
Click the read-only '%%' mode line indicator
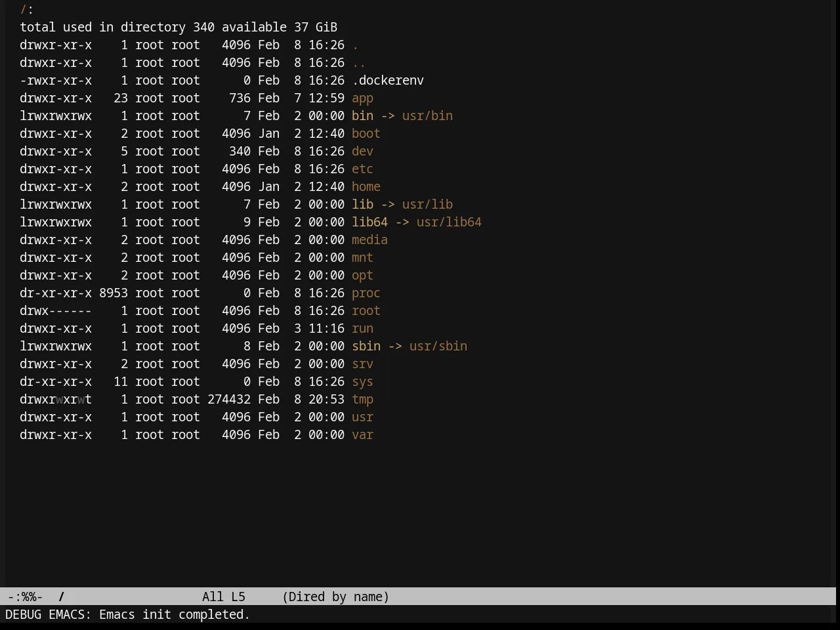29,597
